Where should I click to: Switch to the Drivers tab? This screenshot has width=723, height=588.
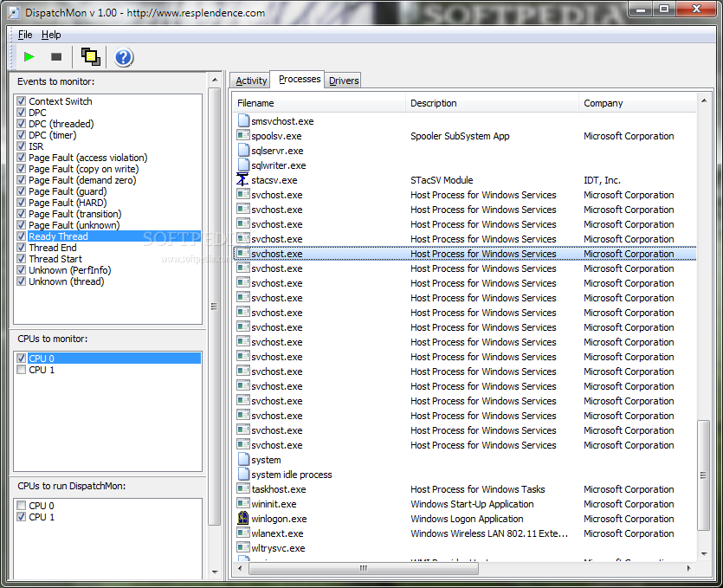click(x=344, y=81)
